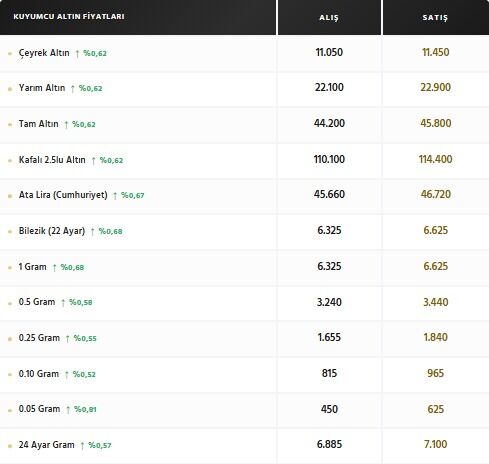Click the green up arrow beside Çeyrek Altın
Viewport: 489px width, 464px height.
(x=77, y=53)
